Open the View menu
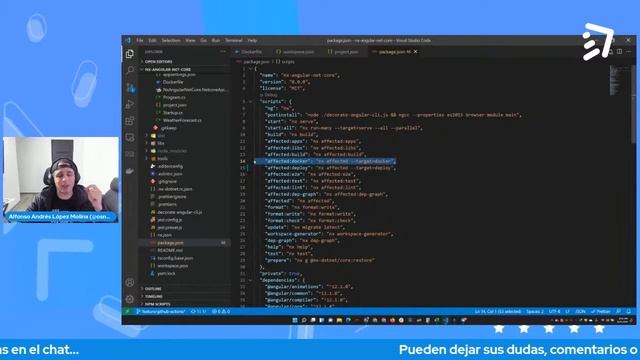This screenshot has width=640, height=360. click(190, 40)
